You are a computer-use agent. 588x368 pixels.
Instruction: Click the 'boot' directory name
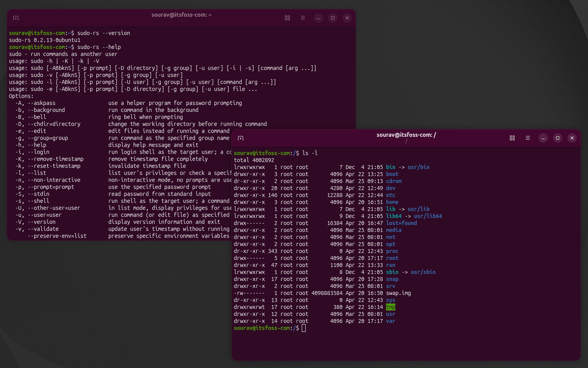point(392,174)
